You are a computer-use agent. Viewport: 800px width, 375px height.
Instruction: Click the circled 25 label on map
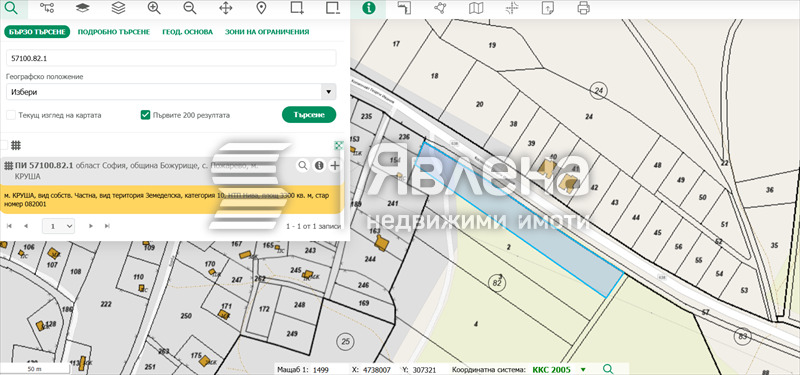point(345,341)
